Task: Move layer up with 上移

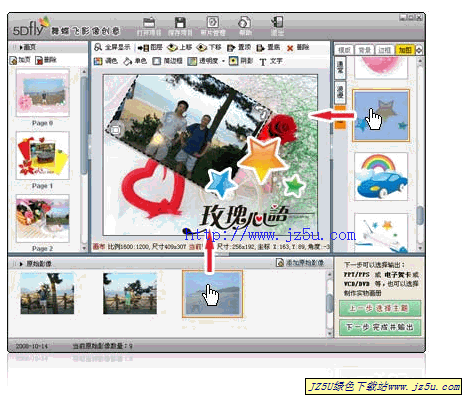Action: coord(179,48)
